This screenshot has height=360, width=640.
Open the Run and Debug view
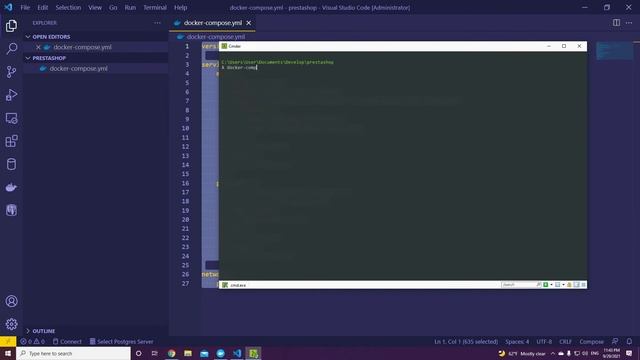click(11, 95)
